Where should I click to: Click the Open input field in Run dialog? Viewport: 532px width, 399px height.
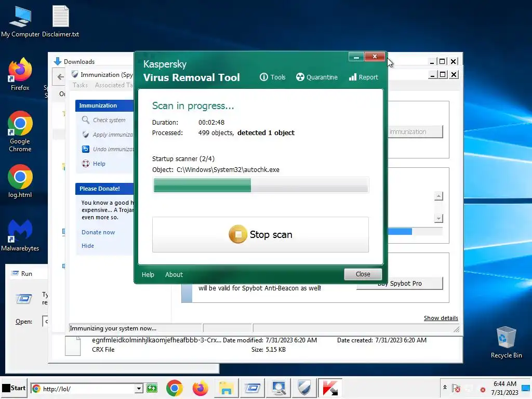tap(45, 321)
